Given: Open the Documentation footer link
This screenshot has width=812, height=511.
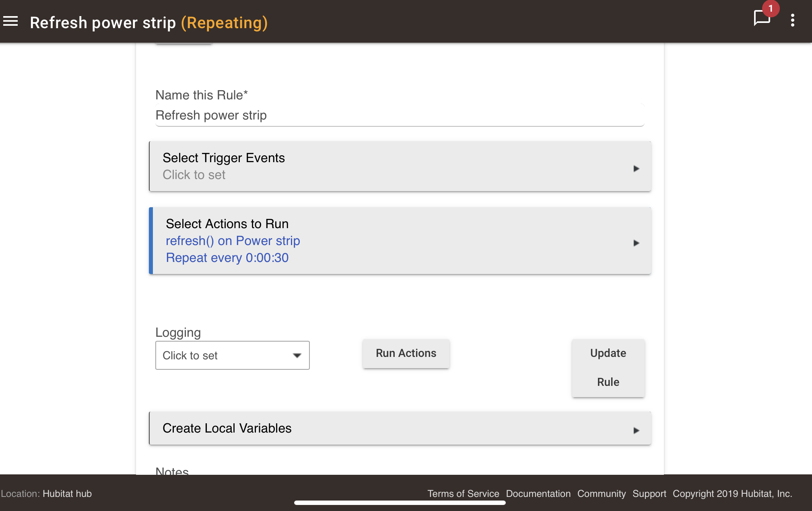Looking at the screenshot, I should (x=538, y=494).
